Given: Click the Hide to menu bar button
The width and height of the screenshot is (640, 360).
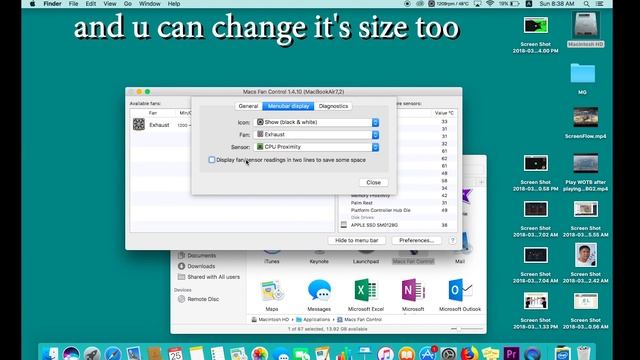Looking at the screenshot, I should (357, 240).
